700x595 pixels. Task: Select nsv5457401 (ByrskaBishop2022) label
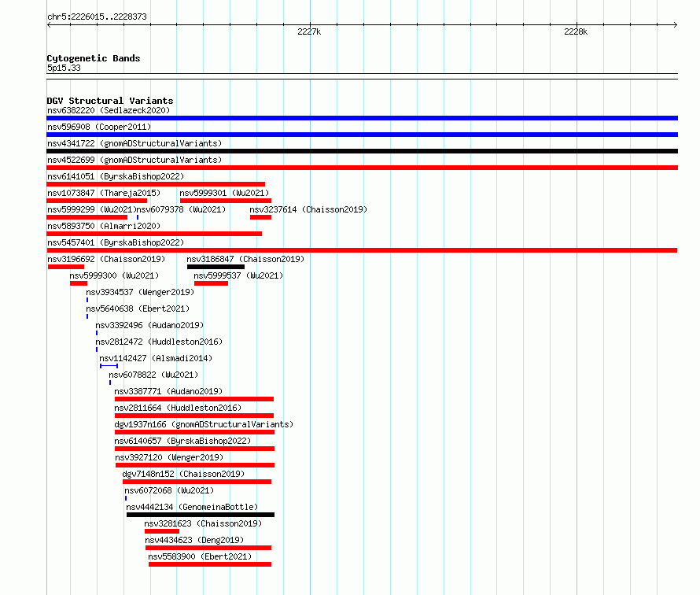coord(116,242)
